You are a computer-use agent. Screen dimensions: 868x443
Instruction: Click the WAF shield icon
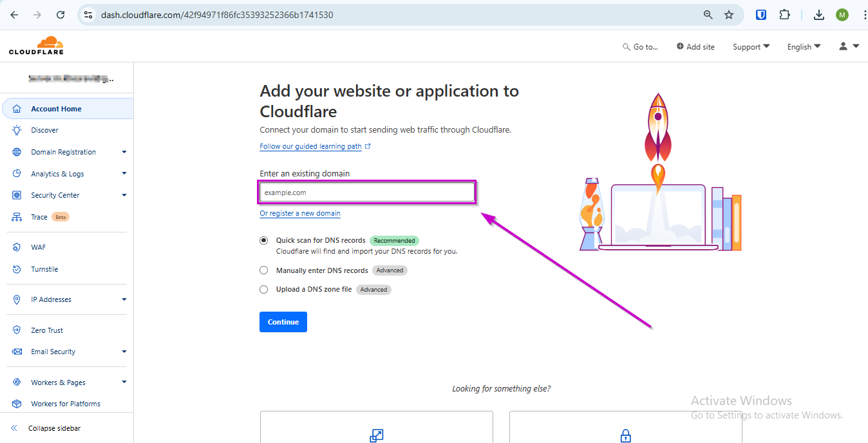coord(17,247)
